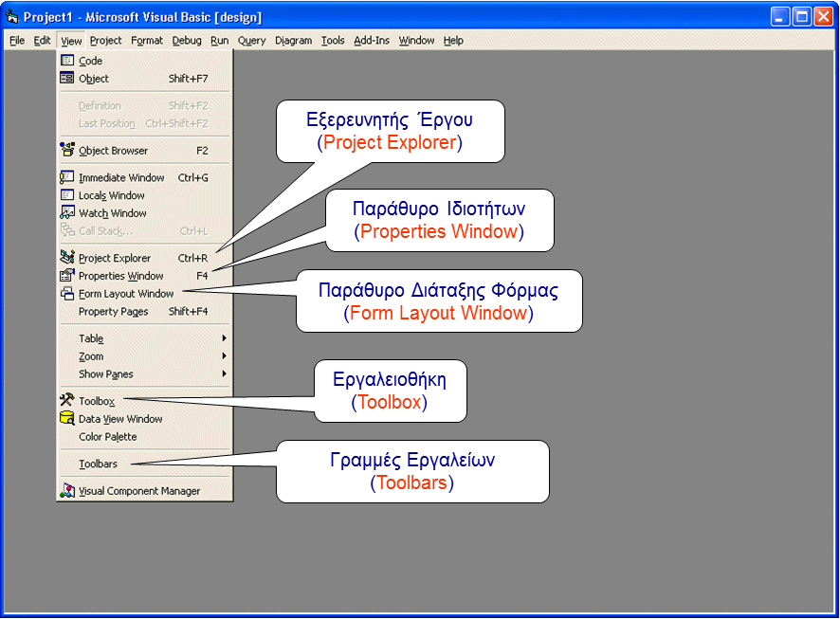Choose Watch Window menu entry
Screen dimensions: 840x619
click(x=145, y=213)
